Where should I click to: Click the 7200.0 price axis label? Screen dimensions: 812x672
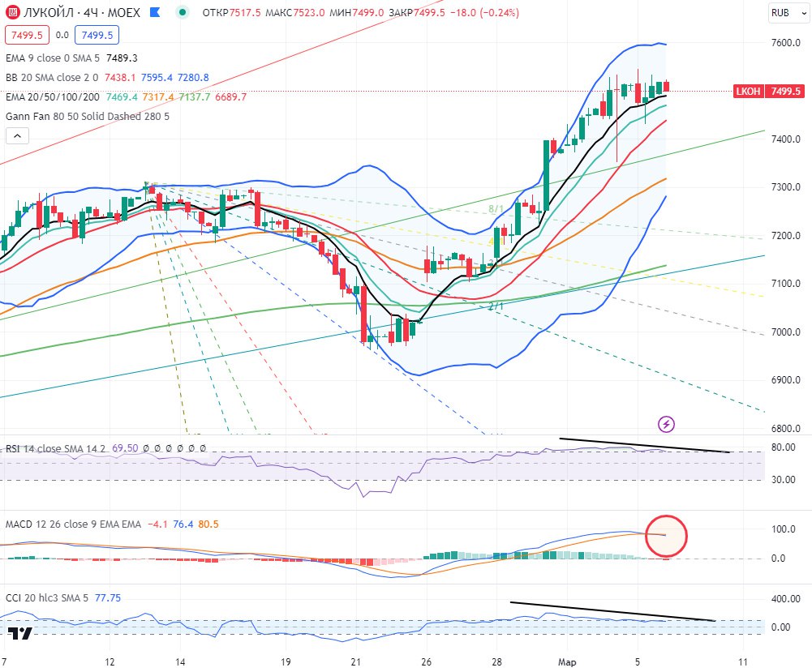(785, 235)
